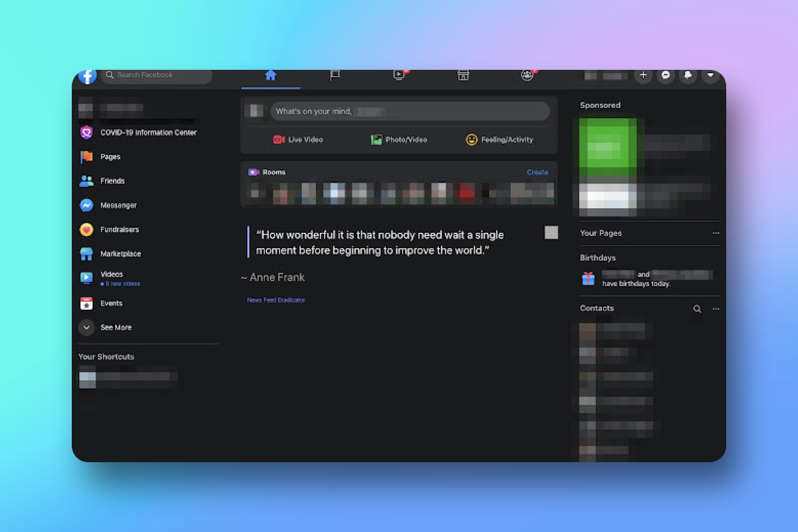Click the "Your Shortcuts" heading
Screen dimensions: 798x532
[106, 357]
